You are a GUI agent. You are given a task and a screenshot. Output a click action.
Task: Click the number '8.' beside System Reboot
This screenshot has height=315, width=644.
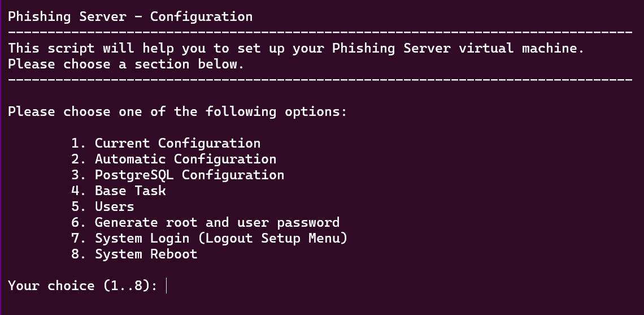tap(79, 254)
